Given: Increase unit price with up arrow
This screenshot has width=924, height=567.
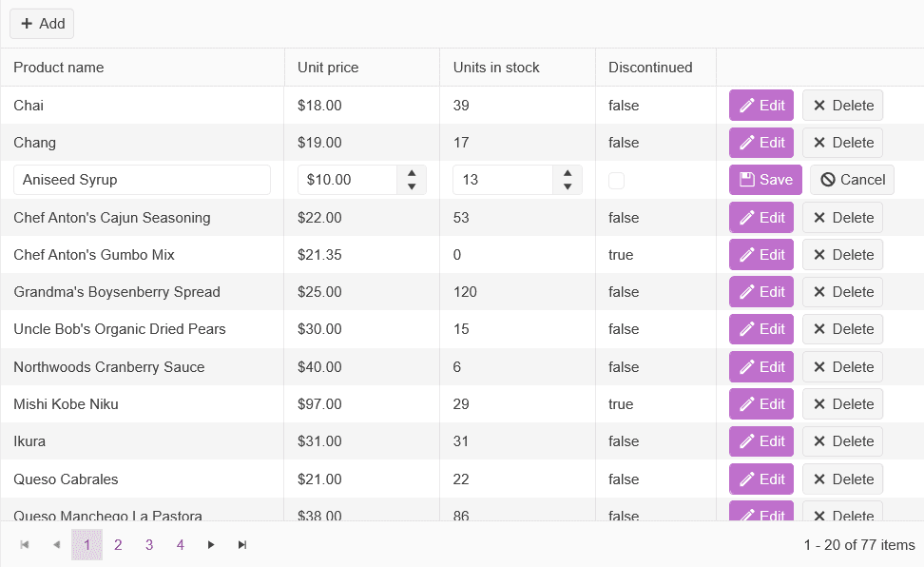Looking at the screenshot, I should coord(412,173).
